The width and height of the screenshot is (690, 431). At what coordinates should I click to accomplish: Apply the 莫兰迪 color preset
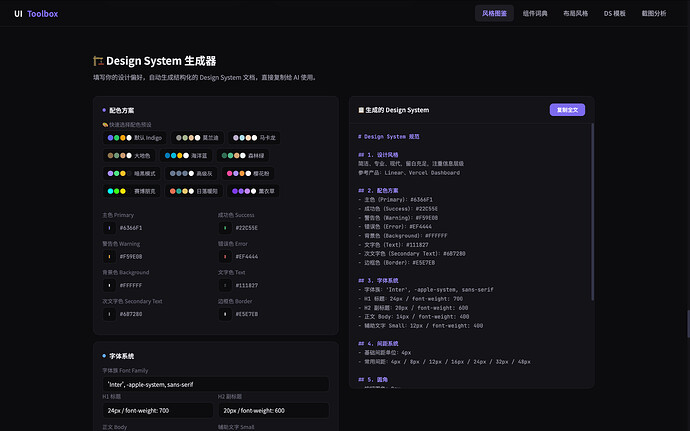click(x=197, y=138)
